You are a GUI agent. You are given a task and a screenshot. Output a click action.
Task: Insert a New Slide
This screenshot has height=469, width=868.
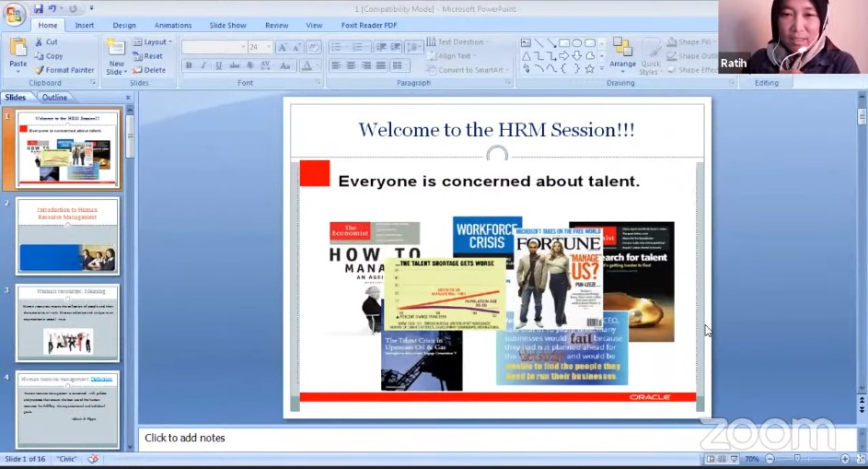[x=116, y=56]
